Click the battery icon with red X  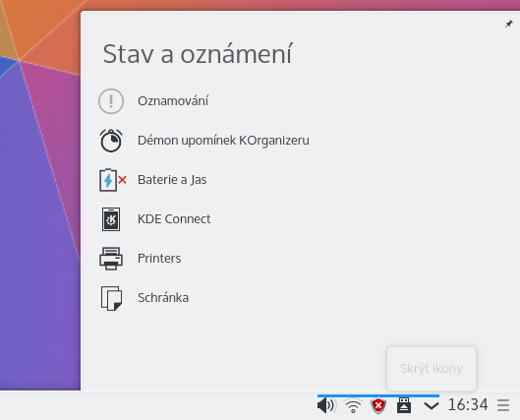113,180
